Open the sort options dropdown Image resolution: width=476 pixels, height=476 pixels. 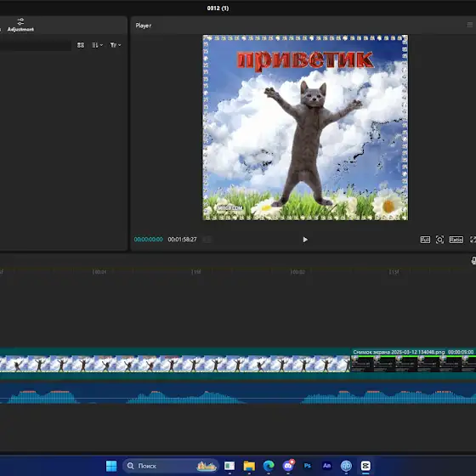[x=97, y=45]
